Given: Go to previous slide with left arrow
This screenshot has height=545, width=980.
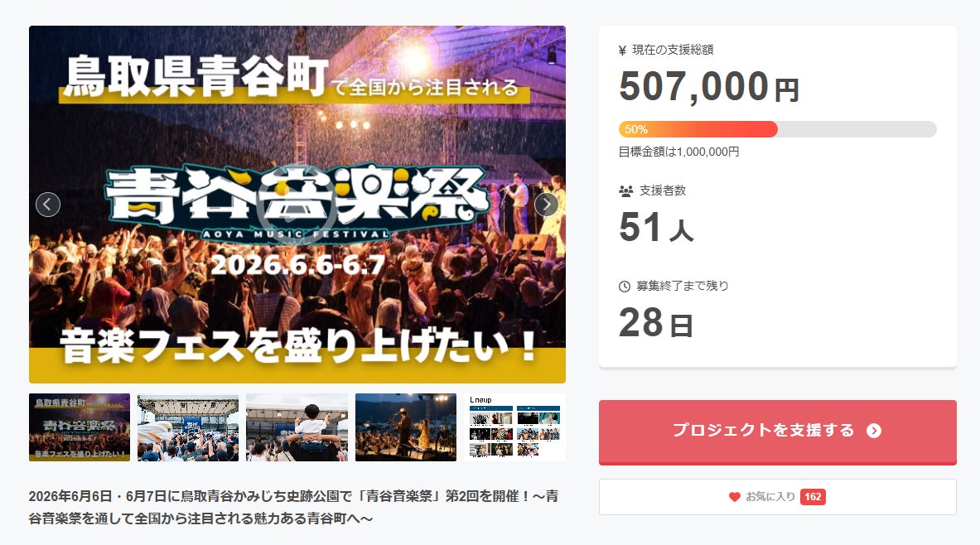Looking at the screenshot, I should pyautogui.click(x=48, y=205).
